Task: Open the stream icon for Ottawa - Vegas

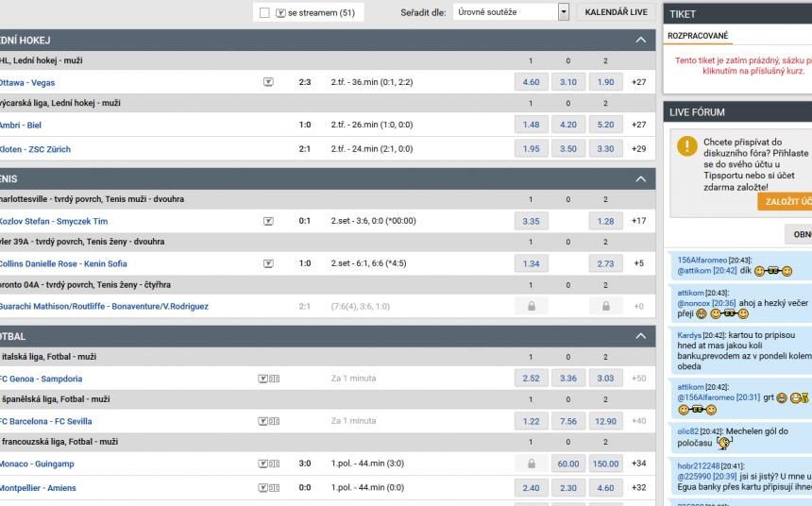Action: [268, 82]
